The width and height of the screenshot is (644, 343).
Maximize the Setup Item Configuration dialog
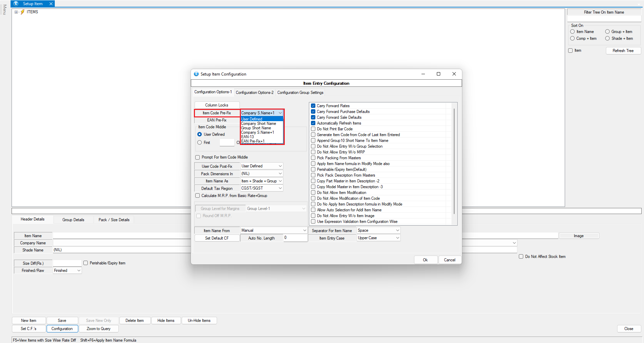(439, 74)
